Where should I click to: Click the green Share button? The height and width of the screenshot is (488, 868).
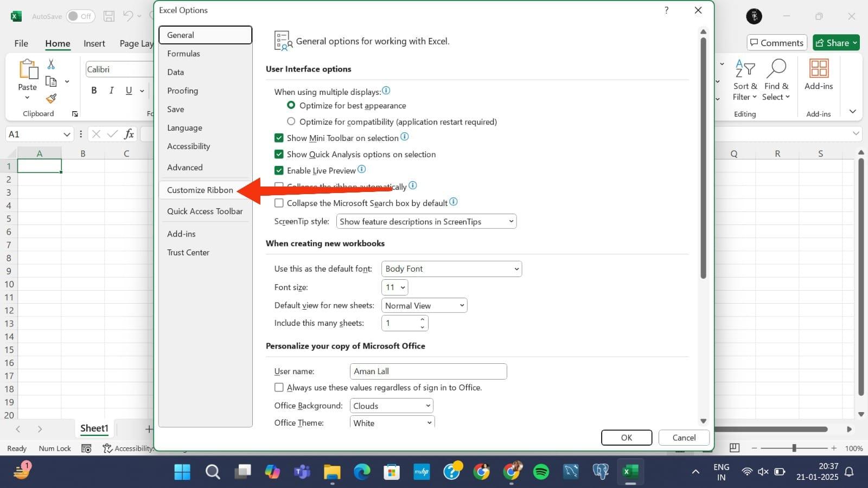(836, 43)
